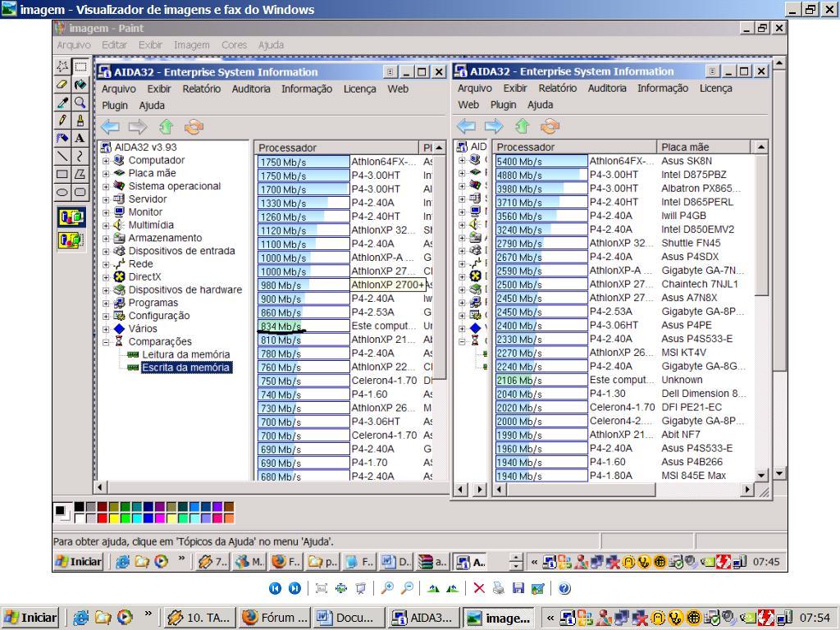Screen dimensions: 840x630
Task: Delete image with the red X icon
Action: tap(479, 588)
